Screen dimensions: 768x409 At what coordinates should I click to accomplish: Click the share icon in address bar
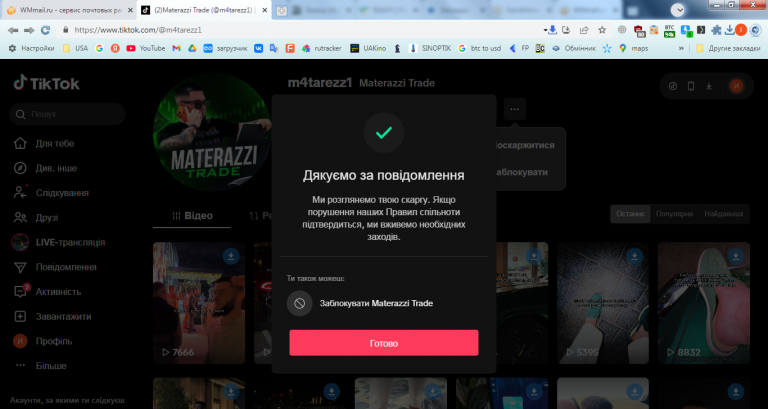tap(584, 30)
